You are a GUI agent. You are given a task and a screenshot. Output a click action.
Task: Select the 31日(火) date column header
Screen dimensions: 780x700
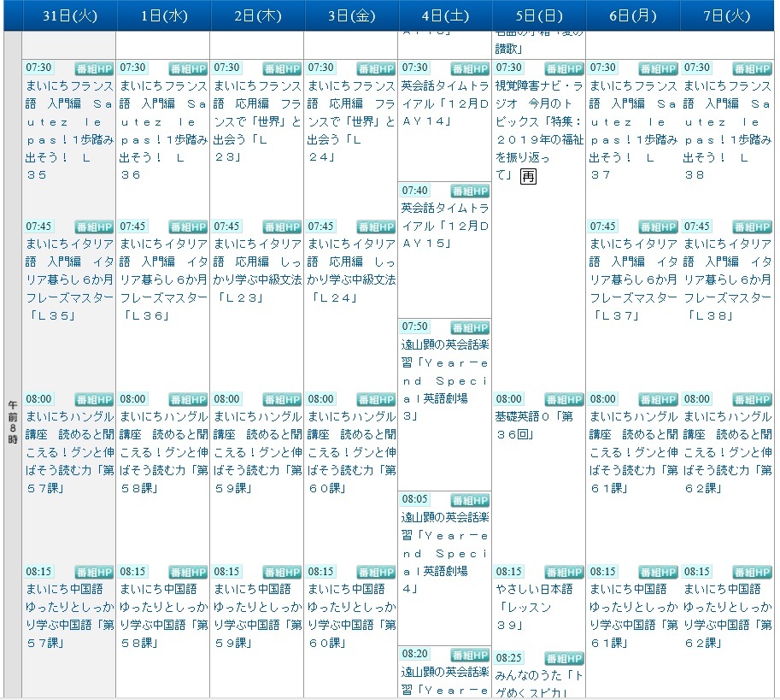[70, 16]
